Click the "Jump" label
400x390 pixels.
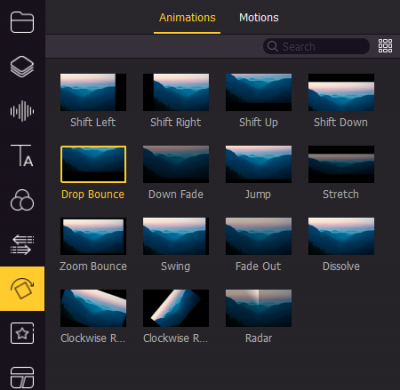pos(258,194)
